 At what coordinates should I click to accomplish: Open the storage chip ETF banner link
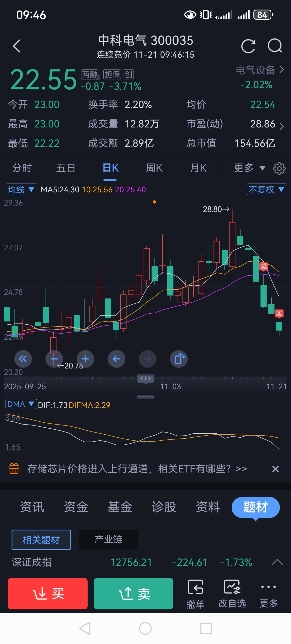coord(137,468)
